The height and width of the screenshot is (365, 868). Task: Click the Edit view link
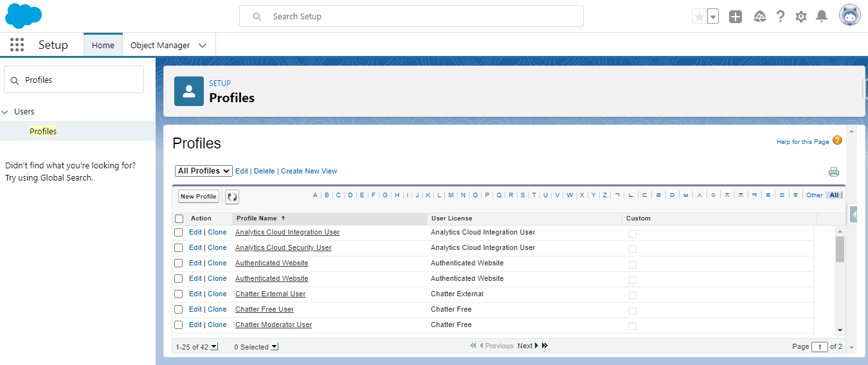tap(242, 171)
